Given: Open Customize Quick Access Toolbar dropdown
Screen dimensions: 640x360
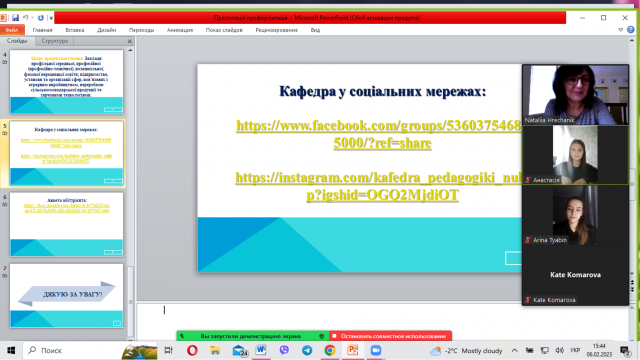Looking at the screenshot, I should [x=51, y=18].
